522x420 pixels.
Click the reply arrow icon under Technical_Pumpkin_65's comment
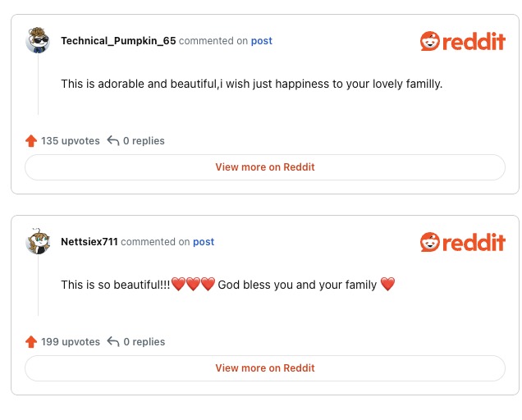pos(113,141)
